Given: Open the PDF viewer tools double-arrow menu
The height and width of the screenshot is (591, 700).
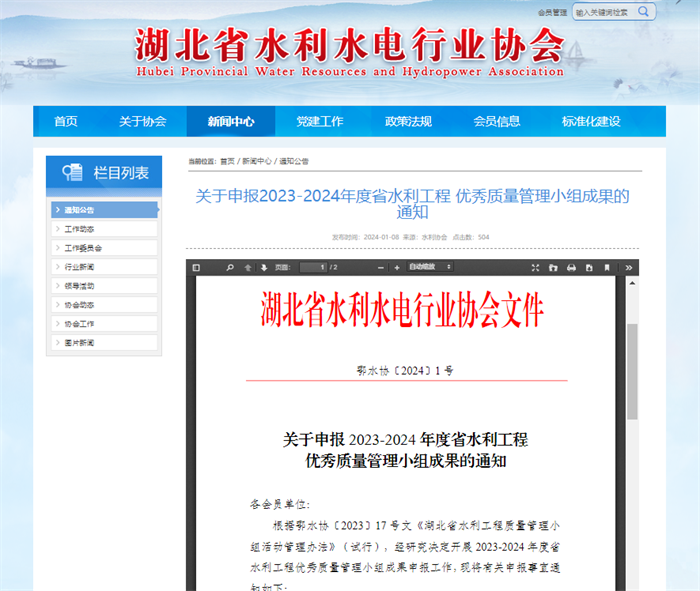Looking at the screenshot, I should (629, 268).
